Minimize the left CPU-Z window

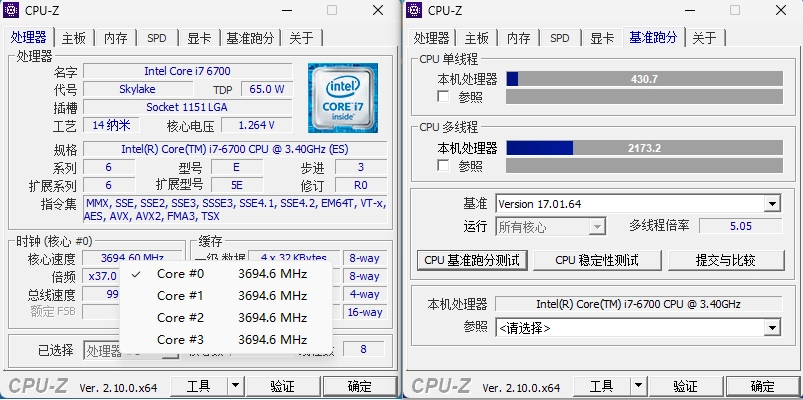click(286, 10)
